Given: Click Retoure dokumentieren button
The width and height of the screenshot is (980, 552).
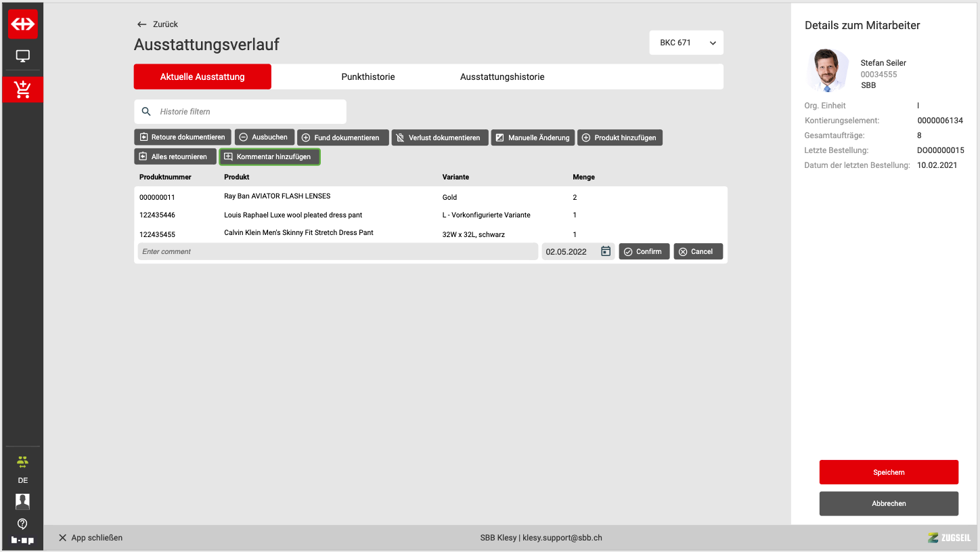Looking at the screenshot, I should [x=183, y=137].
